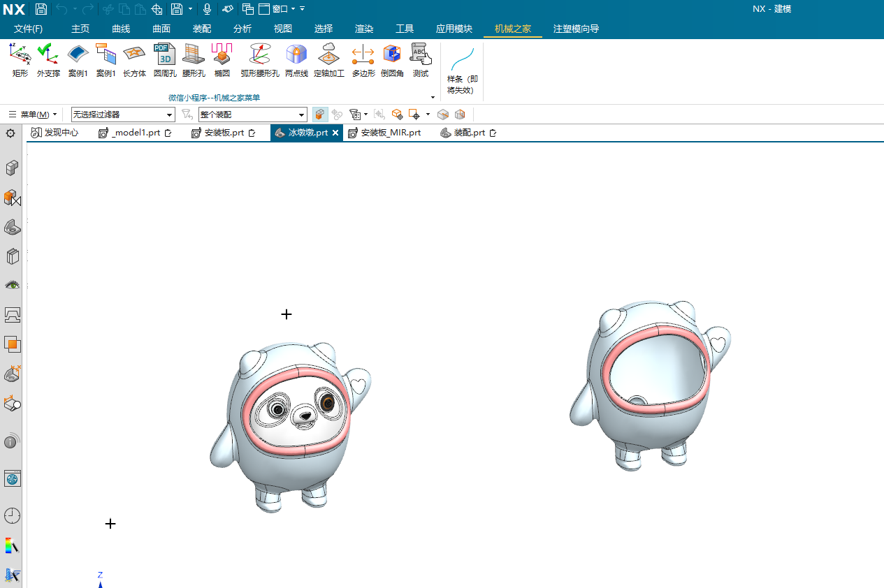884x588 pixels.
Task: Select the 腰形孔 tool
Action: pos(193,59)
